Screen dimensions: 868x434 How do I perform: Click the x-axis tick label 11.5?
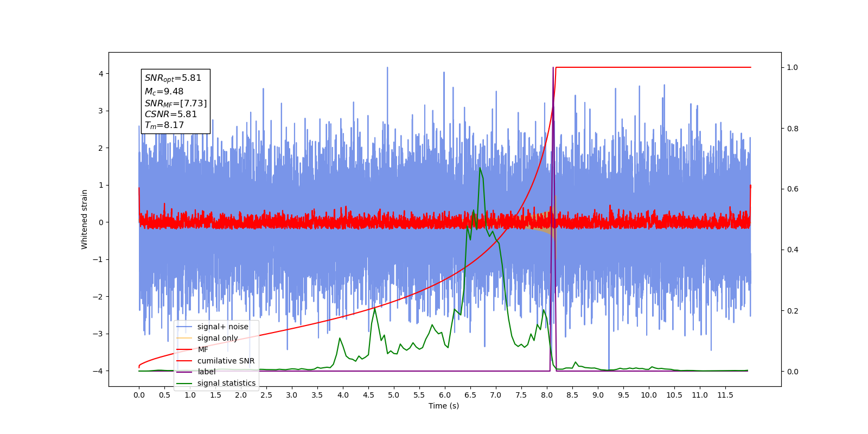click(x=725, y=395)
